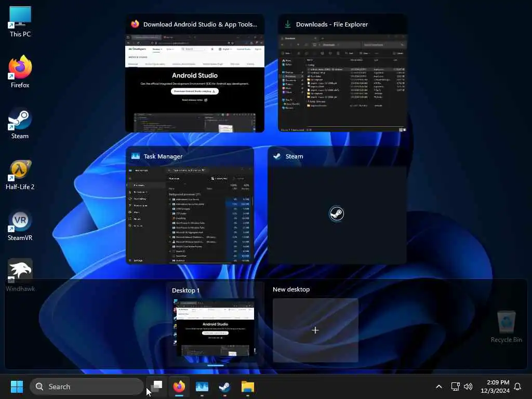Image resolution: width=532 pixels, height=399 pixels.
Task: Switch to the Steam window thumbnail
Action: (x=337, y=205)
